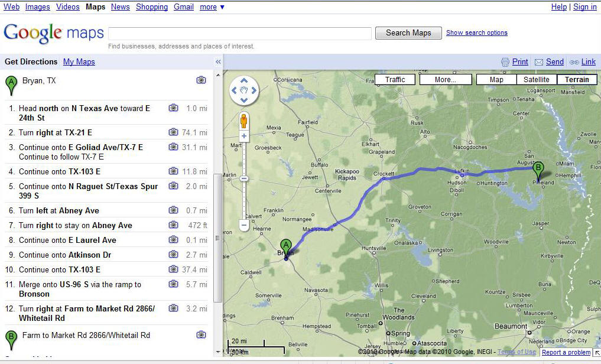The width and height of the screenshot is (601, 364).
Task: Open the Shopping tab
Action: [x=152, y=7]
